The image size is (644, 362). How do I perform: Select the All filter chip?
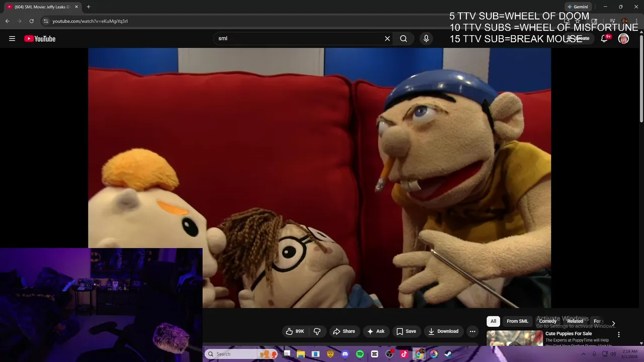(x=493, y=321)
